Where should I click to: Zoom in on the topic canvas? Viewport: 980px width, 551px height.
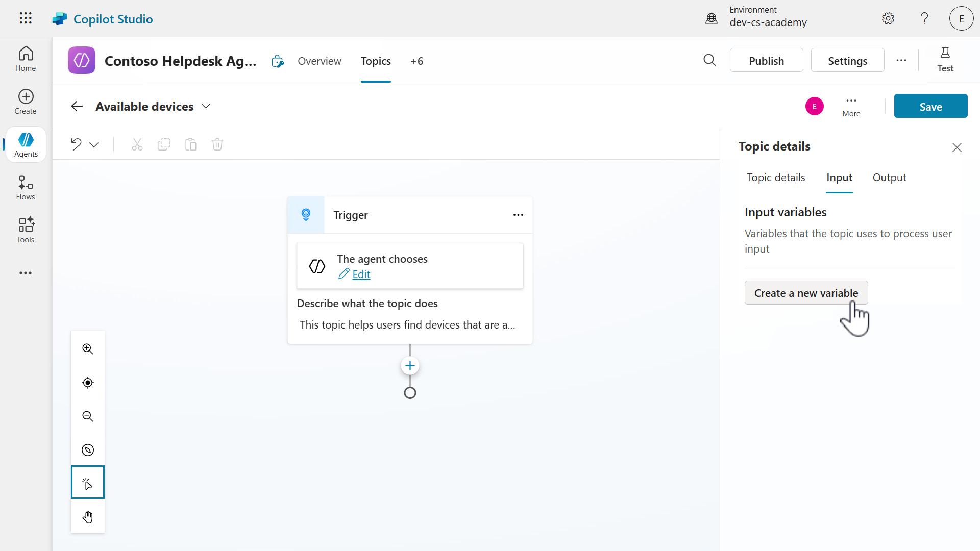coord(87,349)
